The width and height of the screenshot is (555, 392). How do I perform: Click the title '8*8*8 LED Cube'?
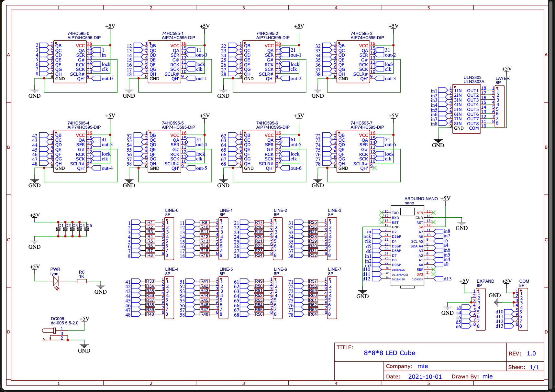point(389,353)
